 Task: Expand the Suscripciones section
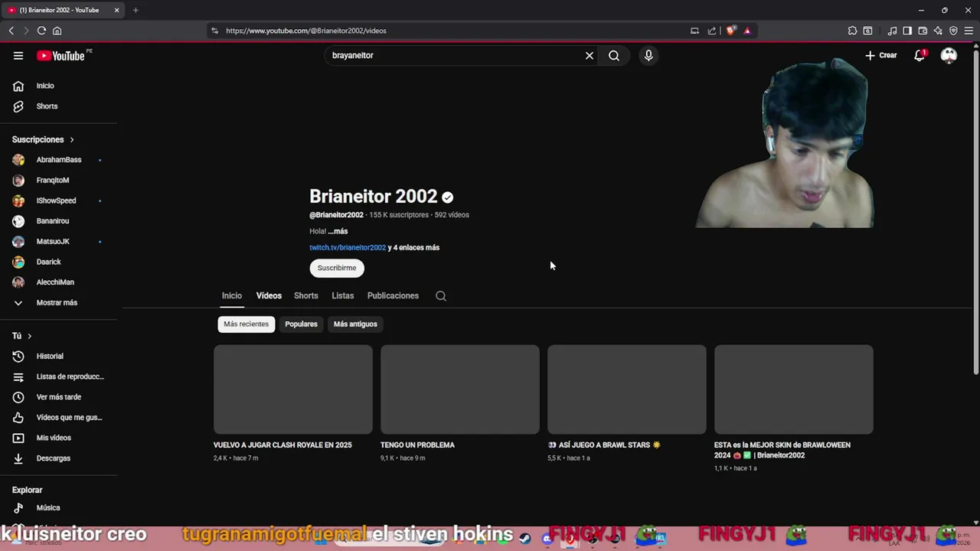43,139
